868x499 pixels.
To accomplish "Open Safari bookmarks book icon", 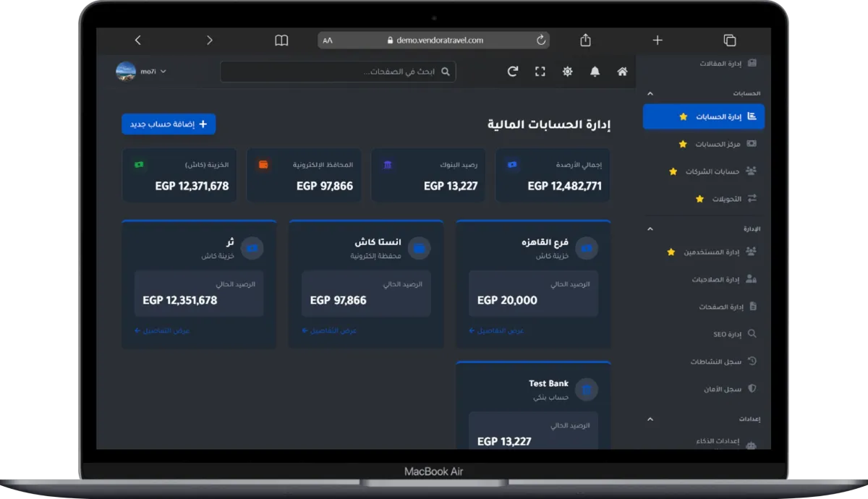I will coord(281,40).
